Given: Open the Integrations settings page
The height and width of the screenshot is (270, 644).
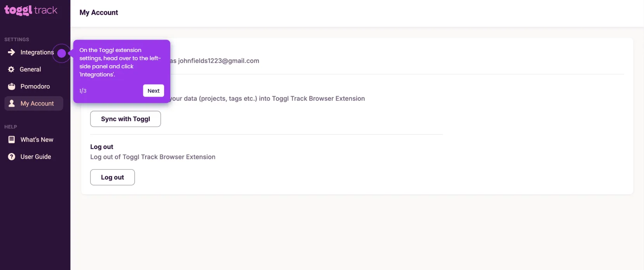Looking at the screenshot, I should (37, 52).
